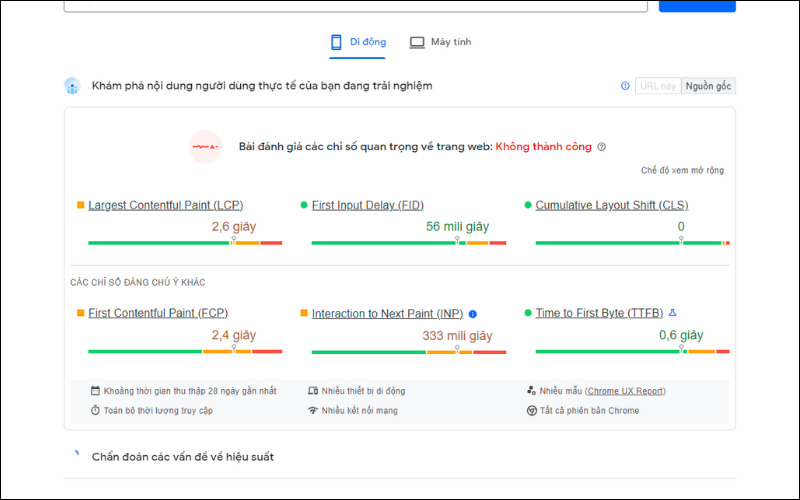Open First Input Delay (FID) link
This screenshot has height=500, width=800.
(x=367, y=205)
